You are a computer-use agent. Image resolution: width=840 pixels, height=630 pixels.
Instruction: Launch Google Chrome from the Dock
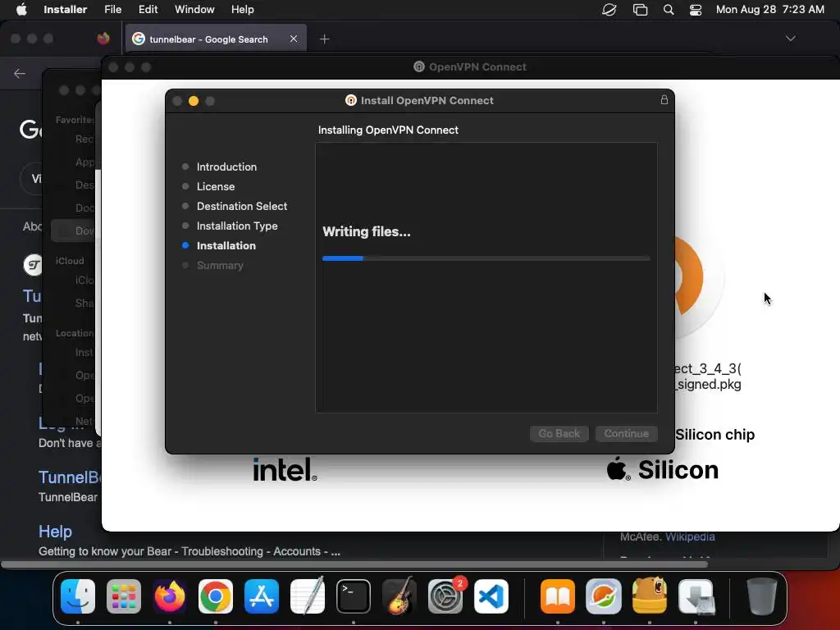coord(216,596)
